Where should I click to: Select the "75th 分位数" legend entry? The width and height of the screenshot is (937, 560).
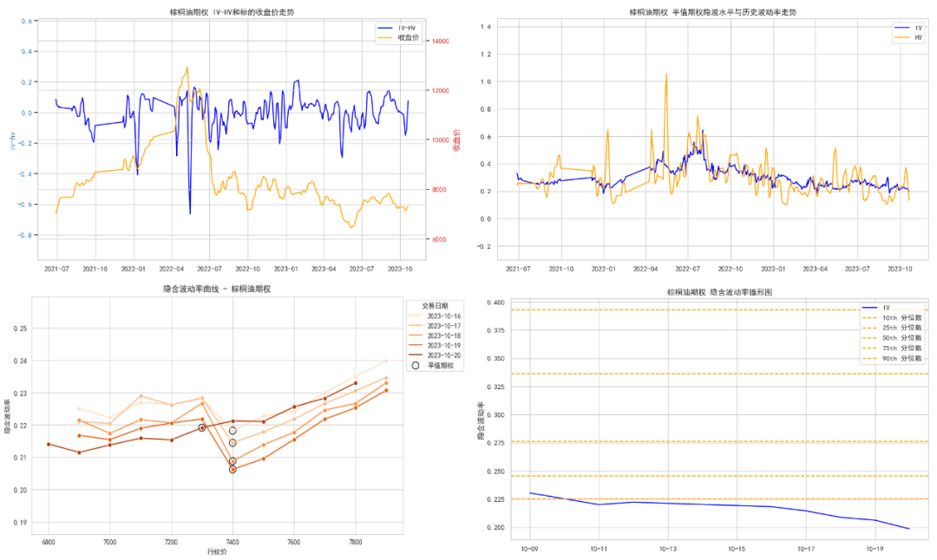[893, 348]
